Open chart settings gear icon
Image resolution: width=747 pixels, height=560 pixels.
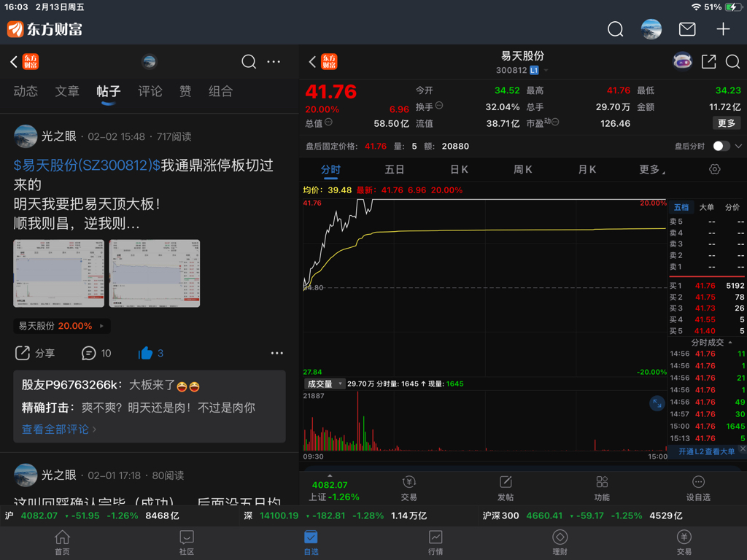pyautogui.click(x=715, y=169)
